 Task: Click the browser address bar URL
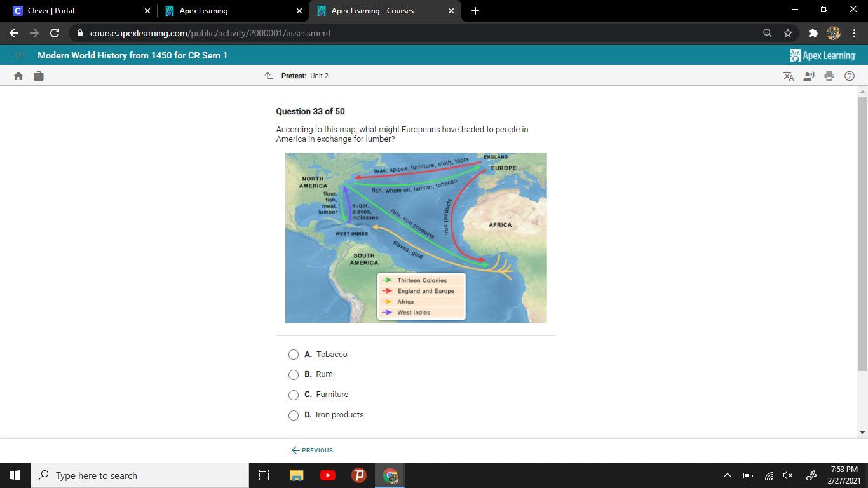point(210,33)
